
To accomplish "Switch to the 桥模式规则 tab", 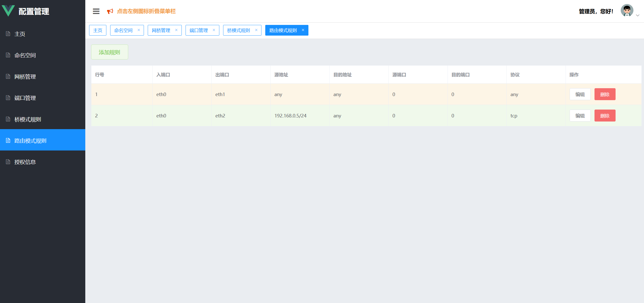I will tap(238, 30).
